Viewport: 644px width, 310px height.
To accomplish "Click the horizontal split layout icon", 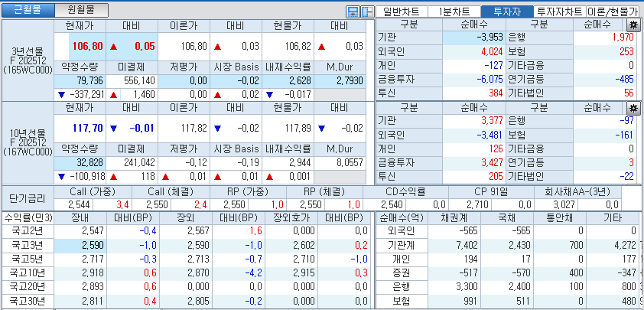I will pyautogui.click(x=353, y=12).
